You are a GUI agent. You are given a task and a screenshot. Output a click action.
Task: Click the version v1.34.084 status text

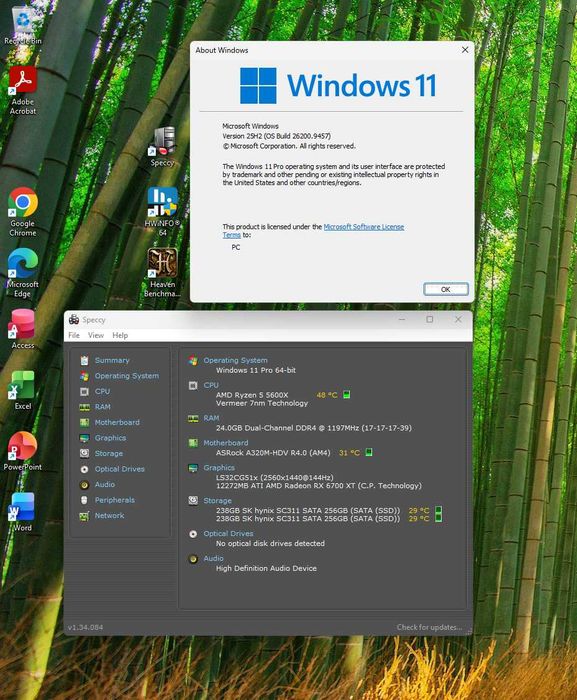(x=85, y=627)
